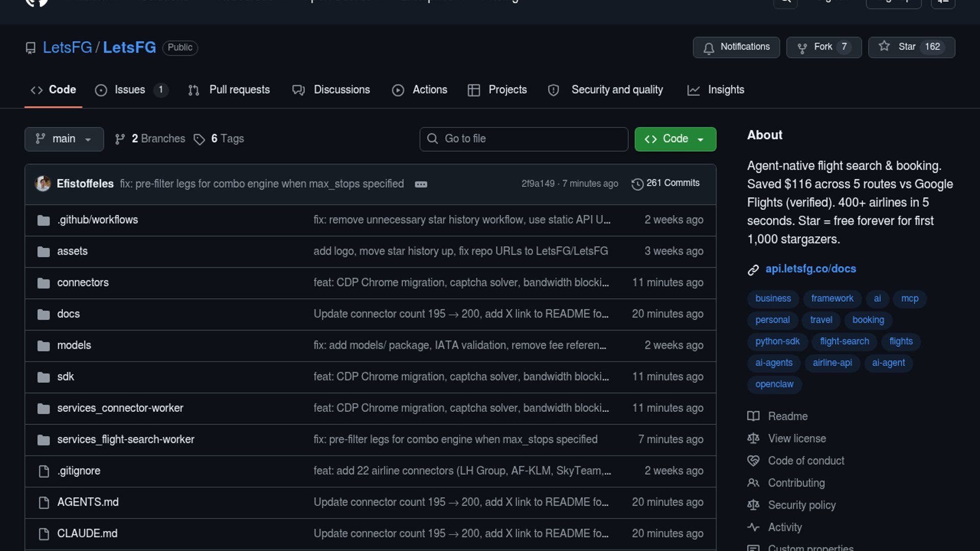Open the Actions tab

click(429, 90)
